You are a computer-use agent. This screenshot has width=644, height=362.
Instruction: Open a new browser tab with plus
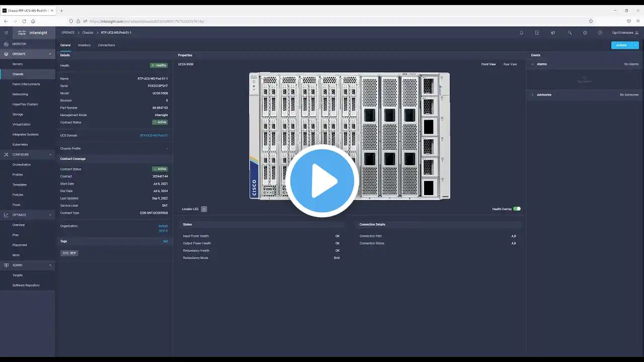tap(62, 11)
